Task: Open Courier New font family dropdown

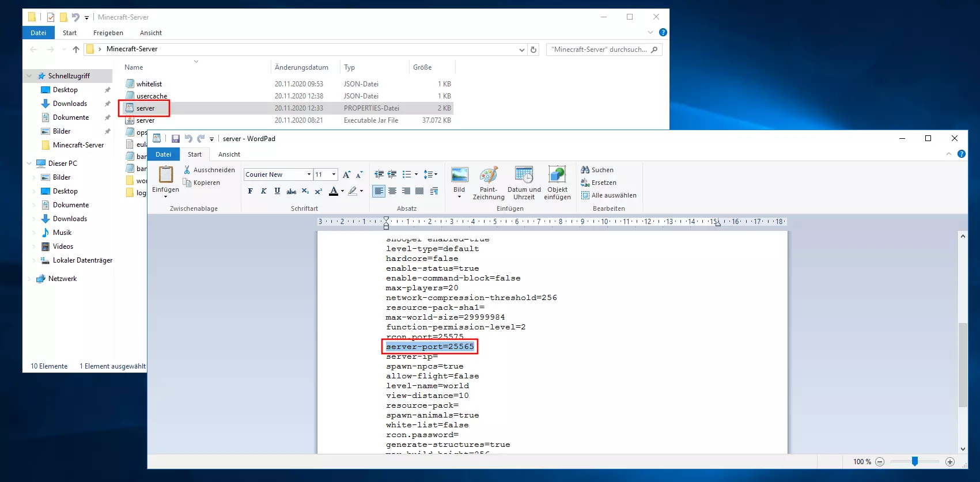Action: click(x=309, y=174)
